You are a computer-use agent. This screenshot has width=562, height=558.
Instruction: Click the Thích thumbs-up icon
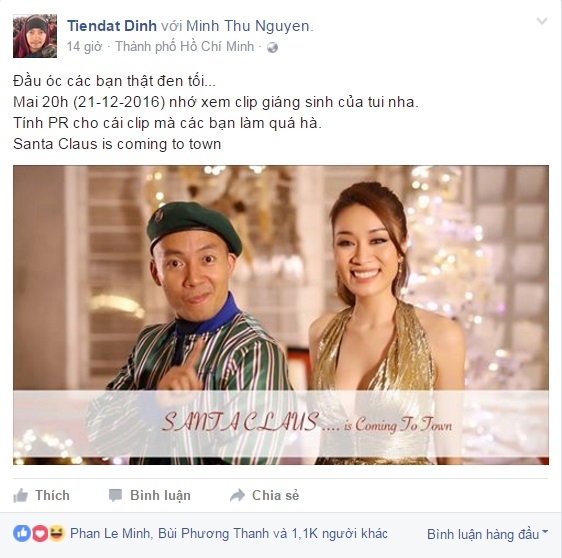(20, 496)
